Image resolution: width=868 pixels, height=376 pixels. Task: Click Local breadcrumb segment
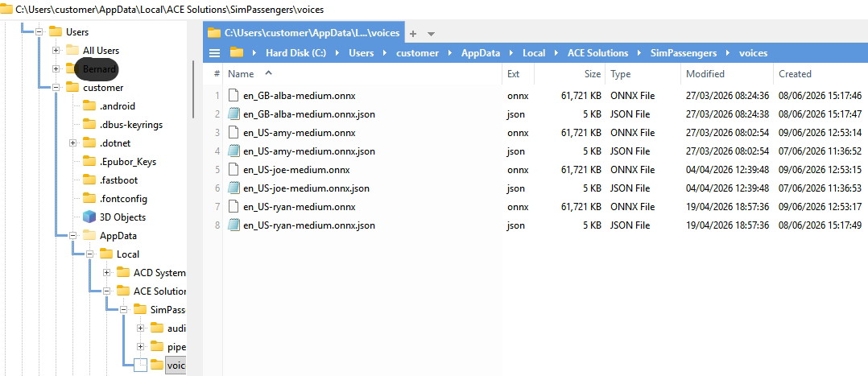click(x=534, y=53)
